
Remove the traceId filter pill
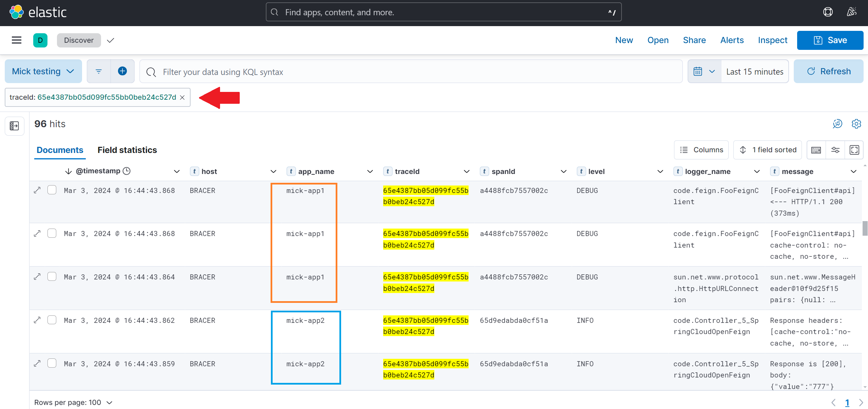click(x=182, y=98)
